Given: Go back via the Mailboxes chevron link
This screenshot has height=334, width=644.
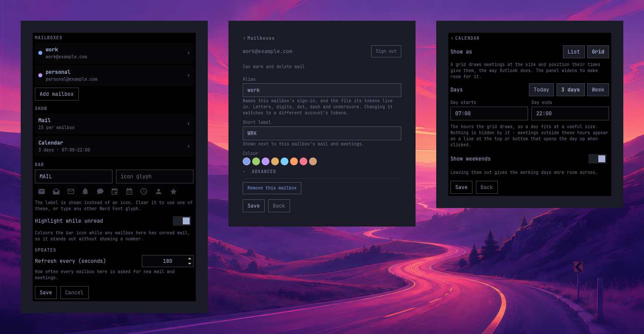Looking at the screenshot, I should pos(259,38).
